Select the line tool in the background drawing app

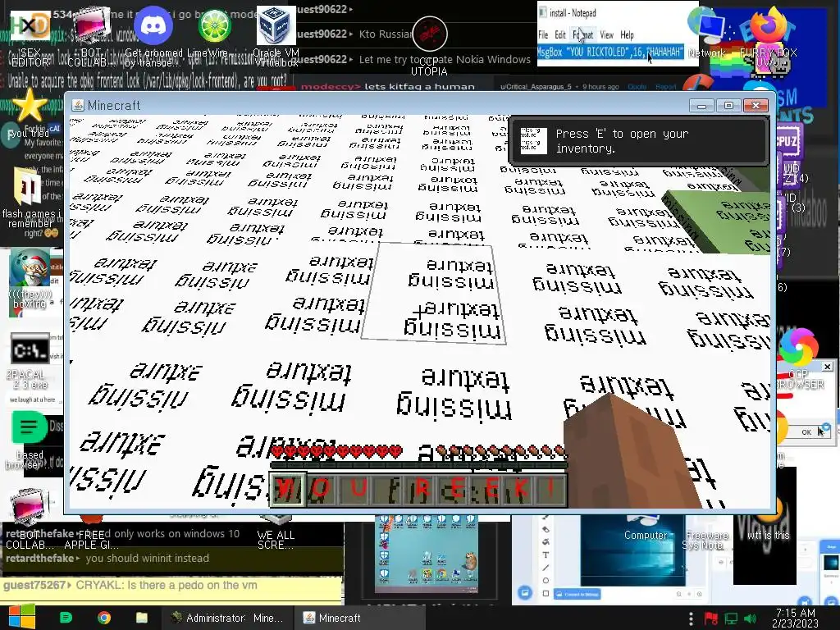pyautogui.click(x=546, y=568)
